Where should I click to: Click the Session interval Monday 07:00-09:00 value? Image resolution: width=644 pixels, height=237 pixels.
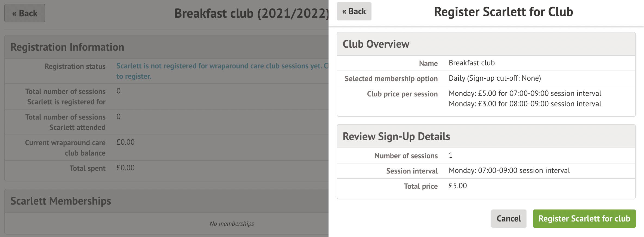[509, 171]
